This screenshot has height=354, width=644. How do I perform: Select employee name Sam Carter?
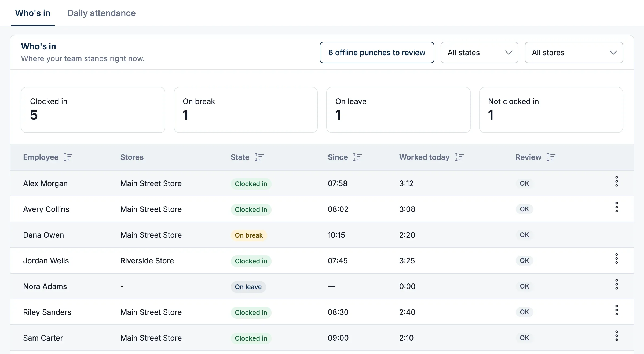(43, 338)
